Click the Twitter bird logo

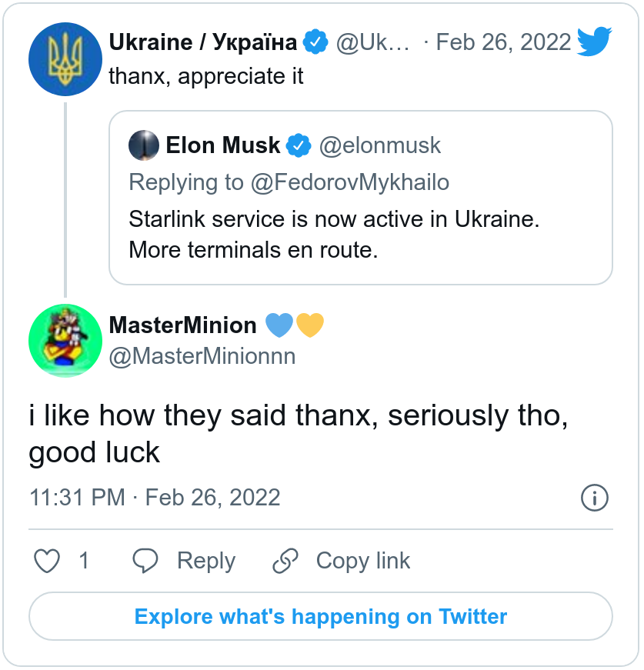pyautogui.click(x=595, y=42)
